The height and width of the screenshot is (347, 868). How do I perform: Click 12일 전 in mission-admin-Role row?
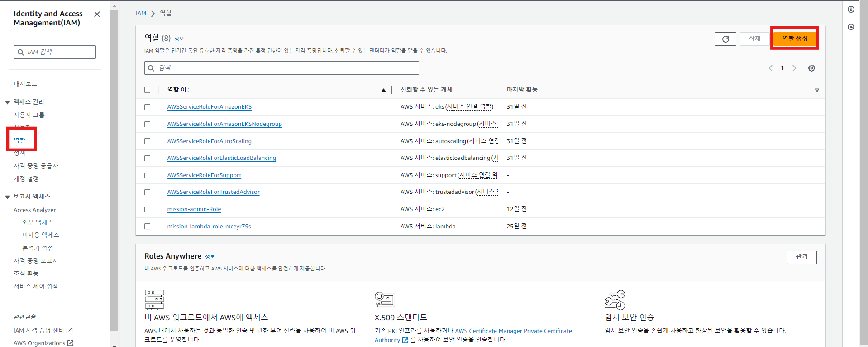[516, 209]
